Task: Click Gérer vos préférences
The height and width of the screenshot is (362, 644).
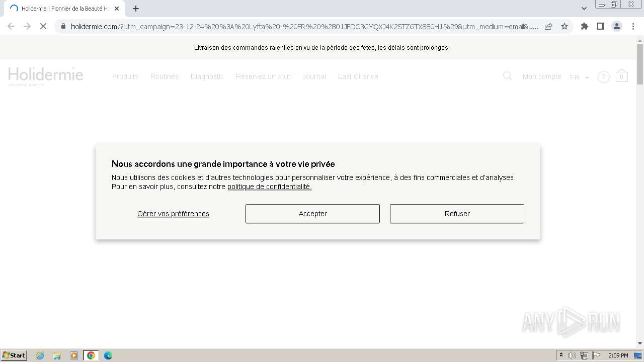Action: [173, 214]
